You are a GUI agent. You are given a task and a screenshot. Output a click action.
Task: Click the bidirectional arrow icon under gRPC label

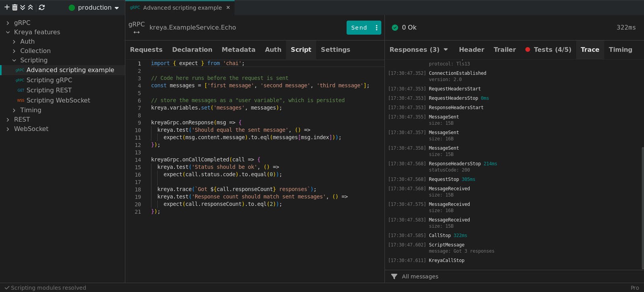[136, 32]
